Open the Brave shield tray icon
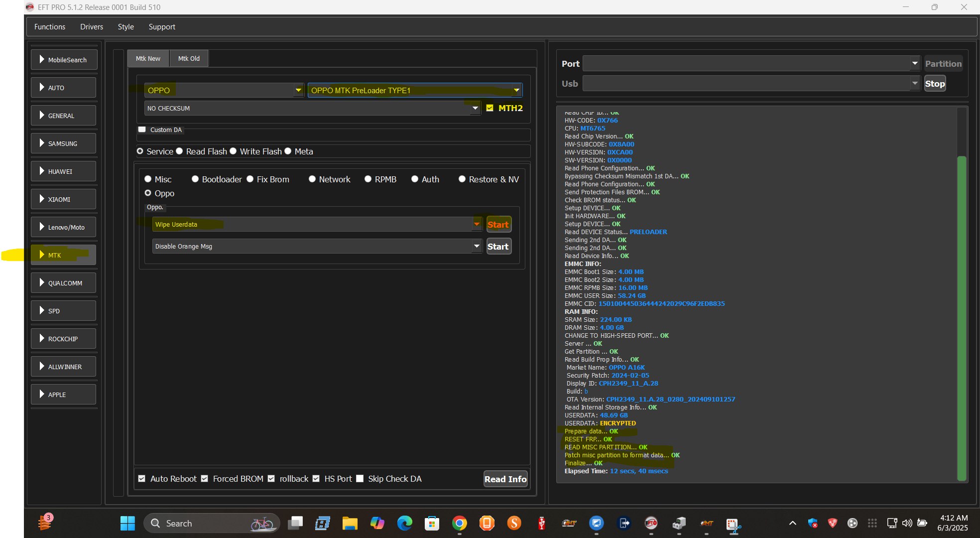The image size is (980, 538). pyautogui.click(x=832, y=523)
